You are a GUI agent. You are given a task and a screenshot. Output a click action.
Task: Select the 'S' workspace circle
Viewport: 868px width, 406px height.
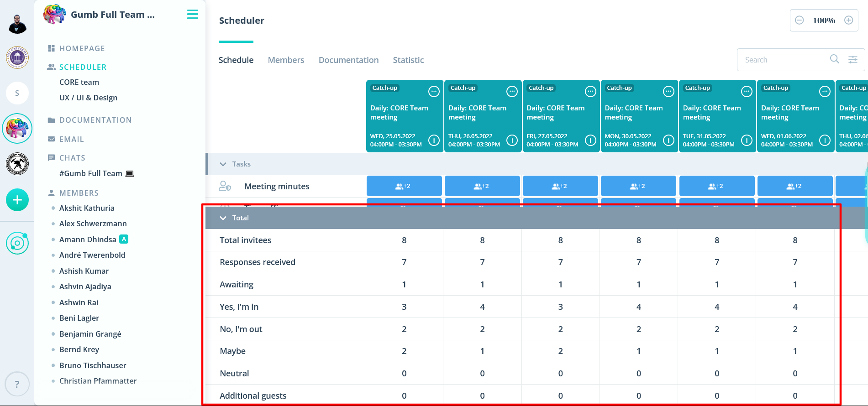click(17, 93)
